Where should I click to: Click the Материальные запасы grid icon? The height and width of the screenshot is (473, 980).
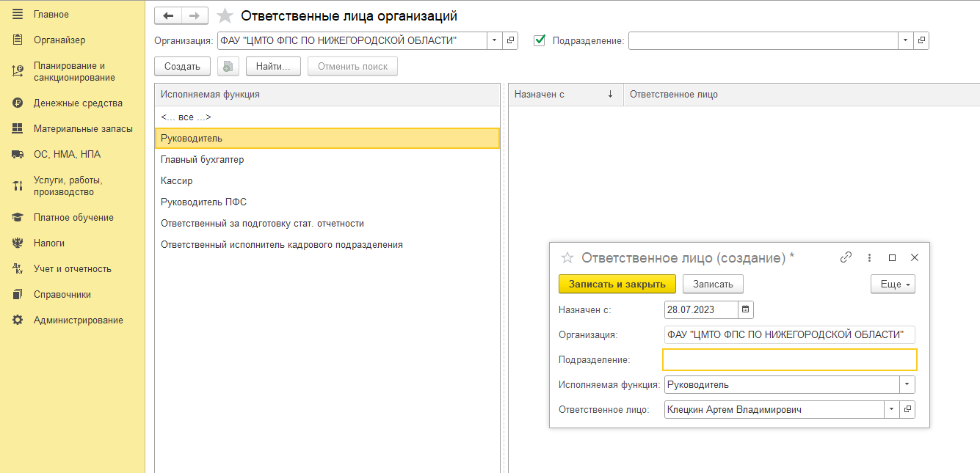pyautogui.click(x=18, y=129)
